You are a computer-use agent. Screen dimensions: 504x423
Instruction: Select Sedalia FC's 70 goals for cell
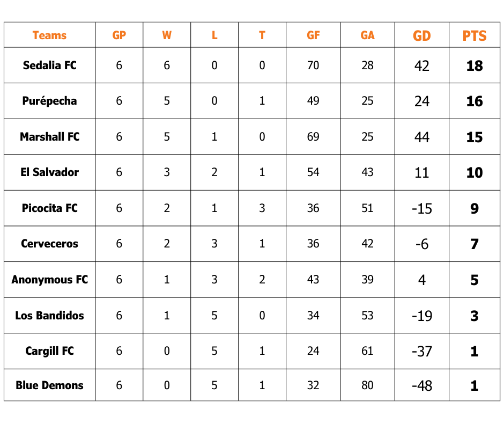coord(313,65)
